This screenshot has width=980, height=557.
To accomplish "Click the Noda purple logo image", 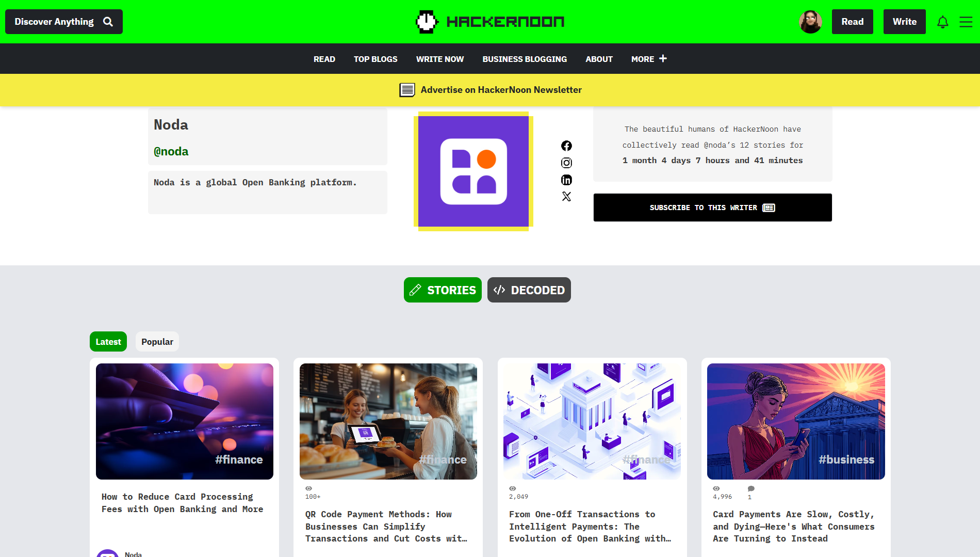I will pyautogui.click(x=473, y=171).
